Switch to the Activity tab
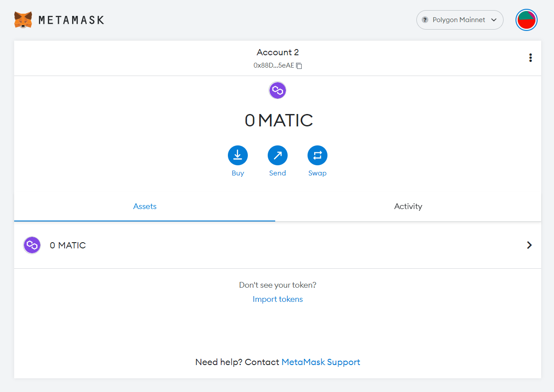The image size is (554, 392). click(x=408, y=206)
